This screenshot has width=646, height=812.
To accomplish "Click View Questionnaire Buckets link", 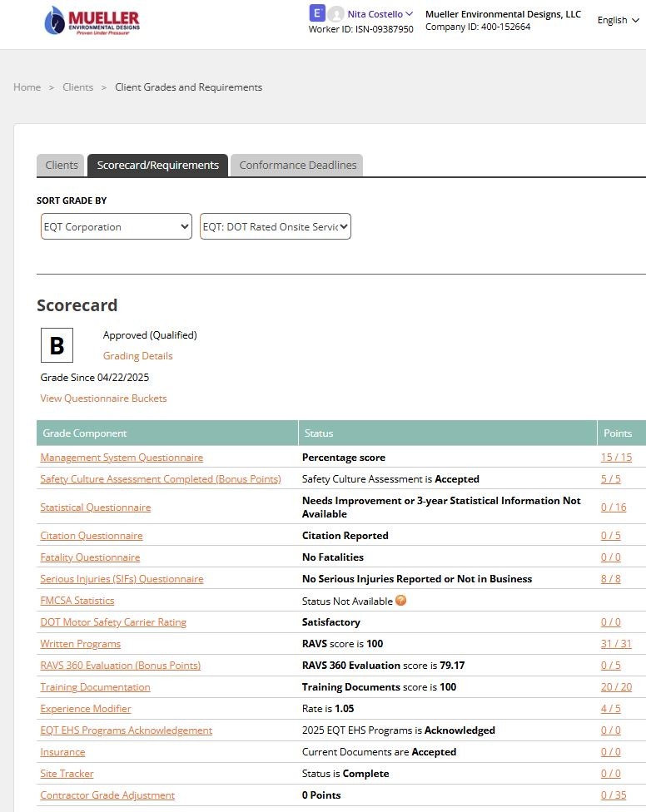I will (103, 399).
